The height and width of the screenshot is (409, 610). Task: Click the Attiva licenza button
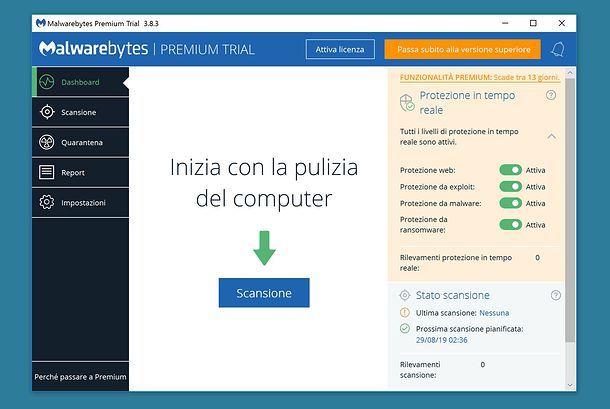coord(340,49)
